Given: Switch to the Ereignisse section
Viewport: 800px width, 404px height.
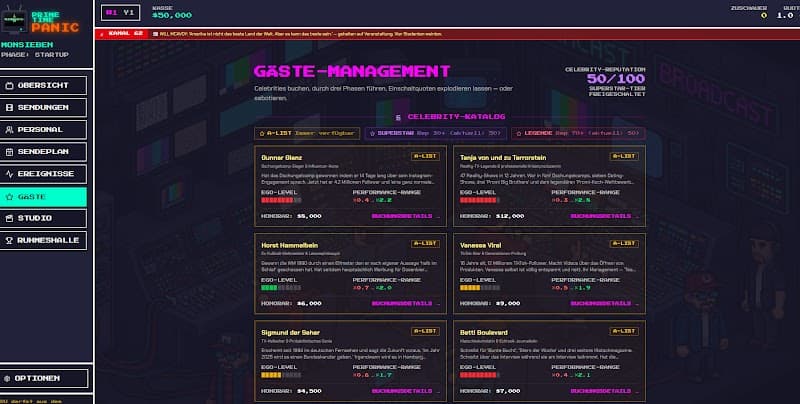Looking at the screenshot, I should [43, 174].
